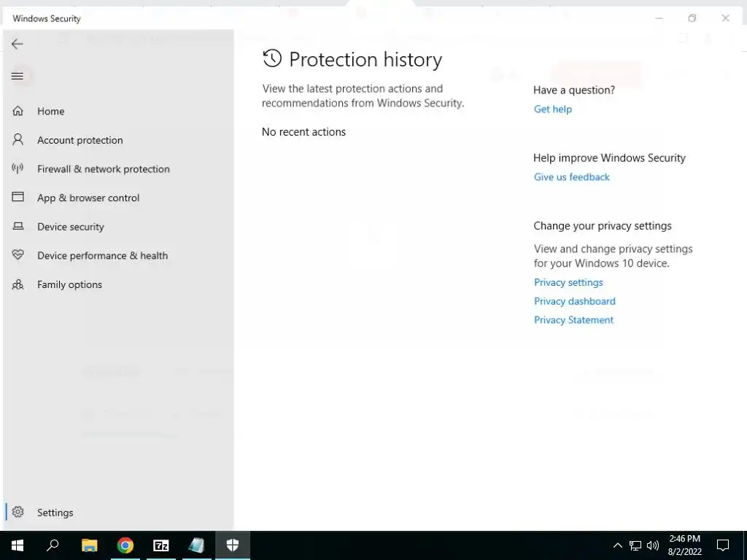This screenshot has width=747, height=560.
Task: Click Give us feedback link
Action: click(x=572, y=177)
